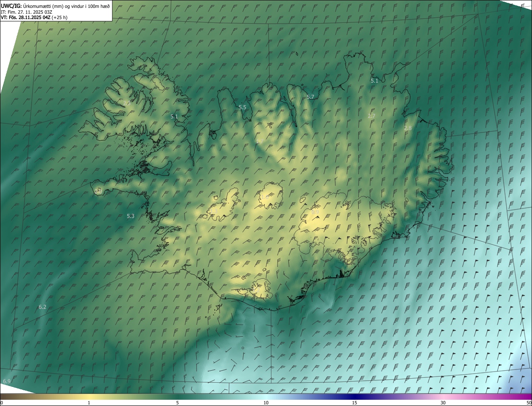Click the VT: Fös. 28.11.2025 04Z line

[34, 17]
